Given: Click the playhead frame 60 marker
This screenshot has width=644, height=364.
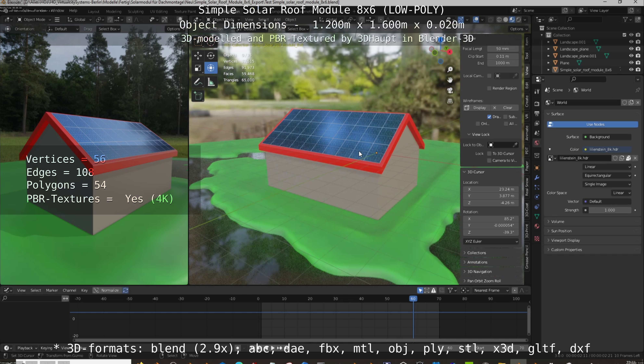Looking at the screenshot, I should [413, 298].
